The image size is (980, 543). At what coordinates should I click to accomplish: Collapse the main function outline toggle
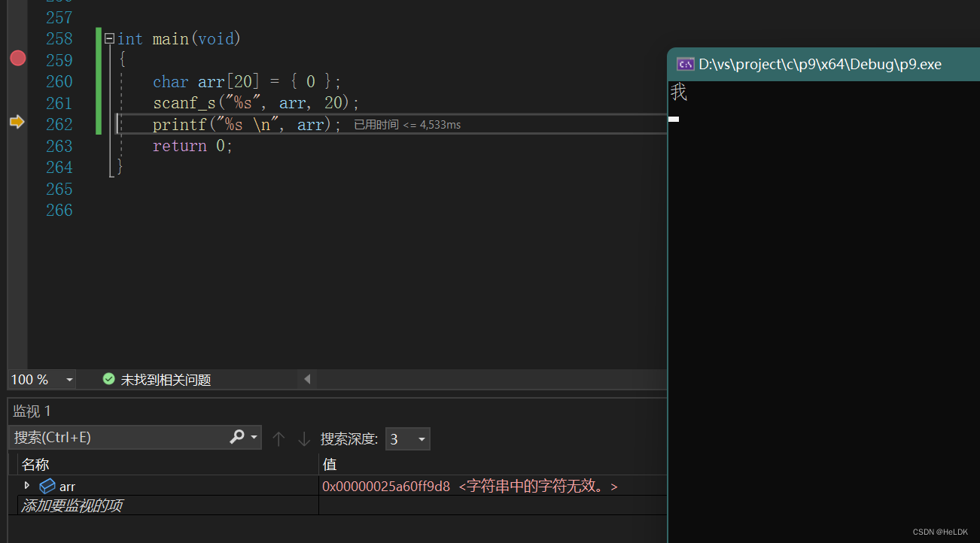tap(110, 38)
